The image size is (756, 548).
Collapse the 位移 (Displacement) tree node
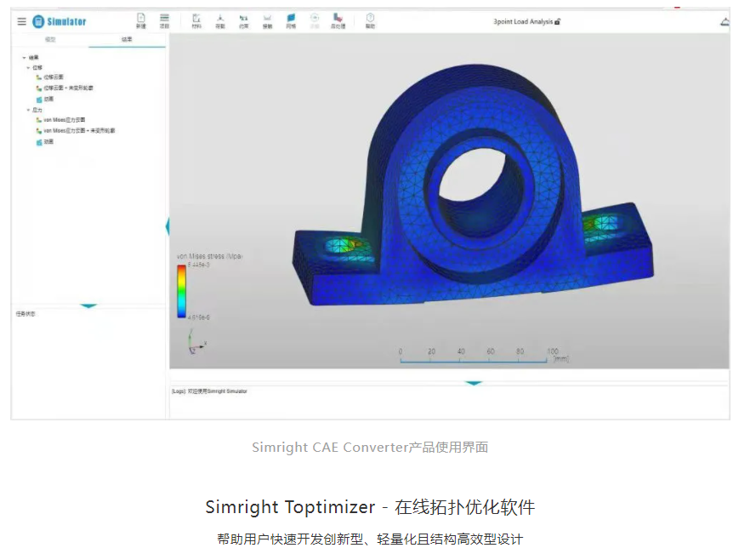pyautogui.click(x=28, y=67)
